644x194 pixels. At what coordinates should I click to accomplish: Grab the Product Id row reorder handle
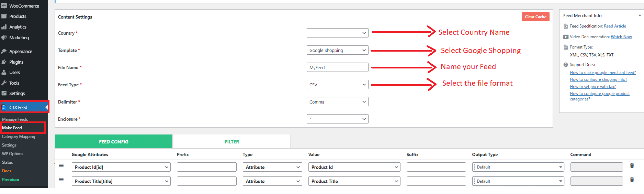click(x=61, y=165)
